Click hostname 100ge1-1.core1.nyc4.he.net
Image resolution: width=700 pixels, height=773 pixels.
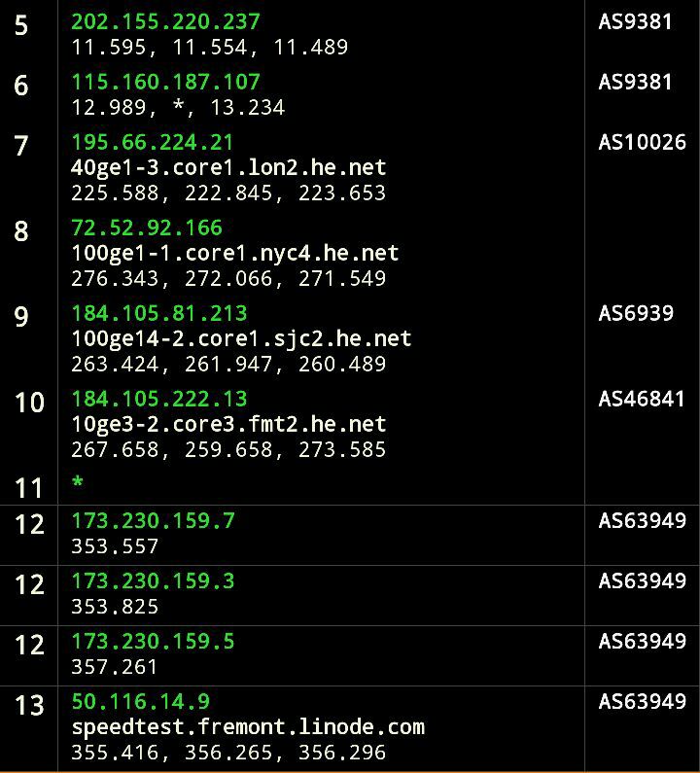tap(234, 254)
